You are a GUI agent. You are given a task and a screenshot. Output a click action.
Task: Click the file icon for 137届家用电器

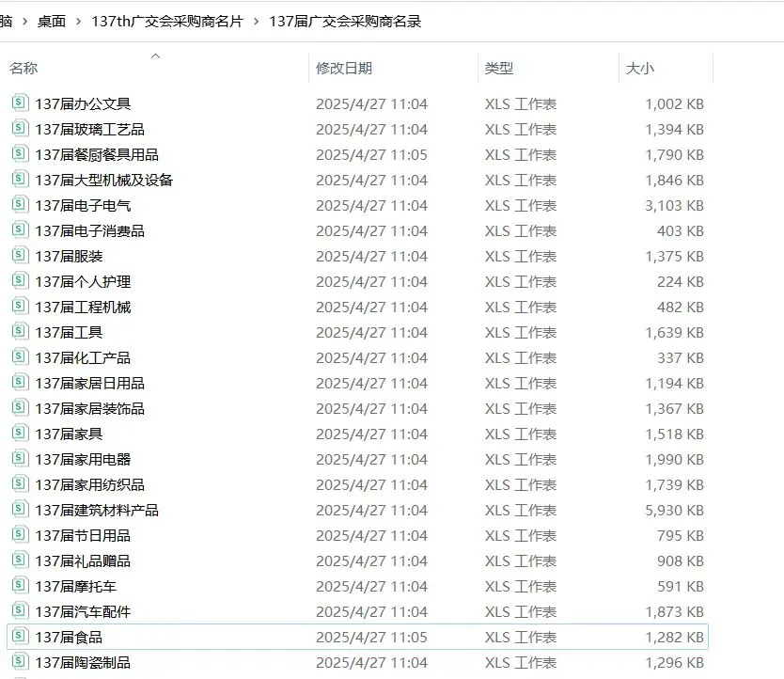[x=20, y=459]
